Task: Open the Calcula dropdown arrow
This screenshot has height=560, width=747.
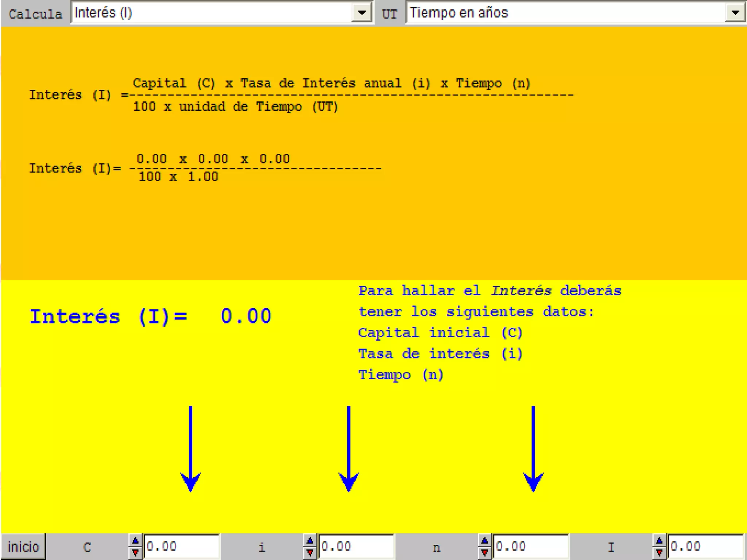Action: [361, 13]
